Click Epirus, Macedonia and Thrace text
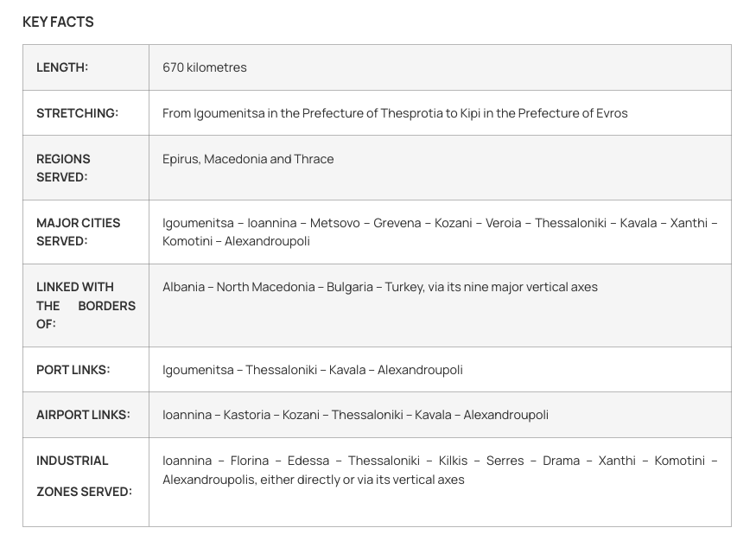Image resolution: width=756 pixels, height=547 pixels. (x=248, y=159)
